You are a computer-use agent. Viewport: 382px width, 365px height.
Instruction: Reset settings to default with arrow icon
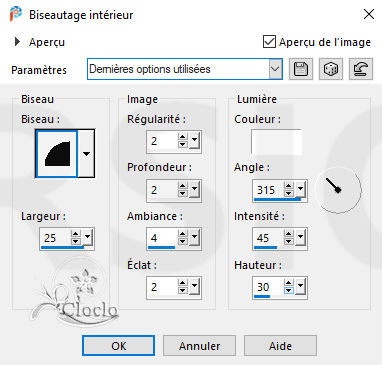(361, 69)
